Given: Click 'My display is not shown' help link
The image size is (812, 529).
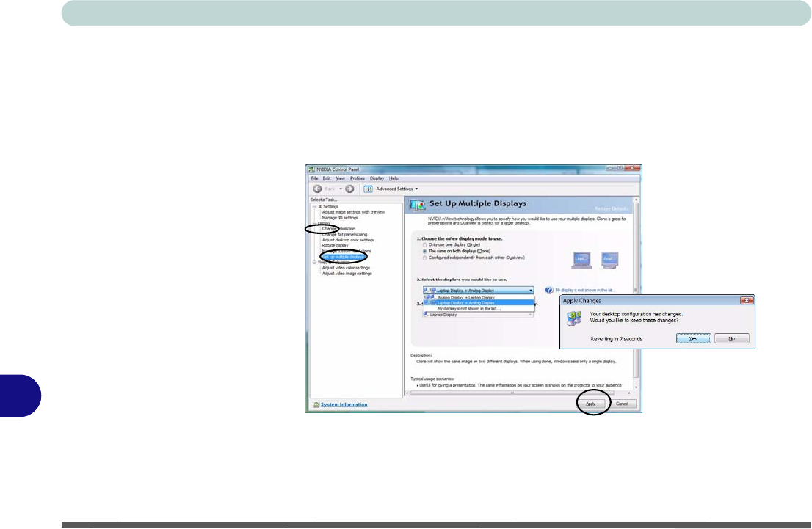Looking at the screenshot, I should [x=584, y=291].
